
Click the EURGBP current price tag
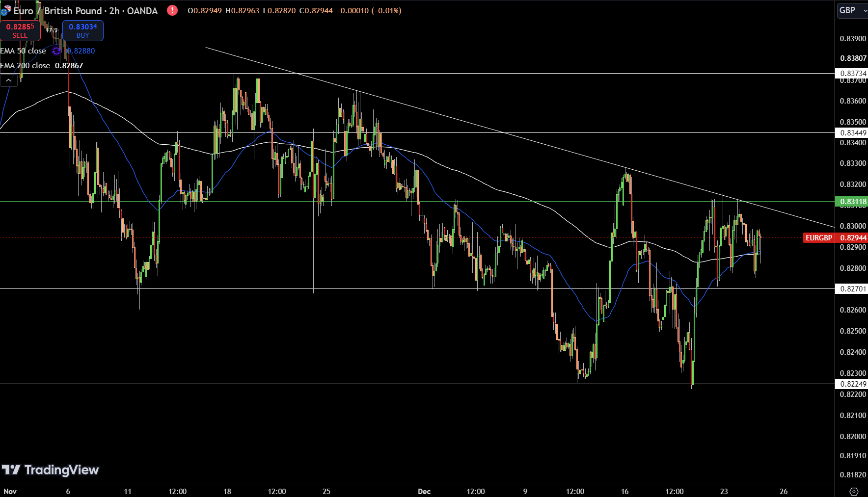tap(819, 238)
